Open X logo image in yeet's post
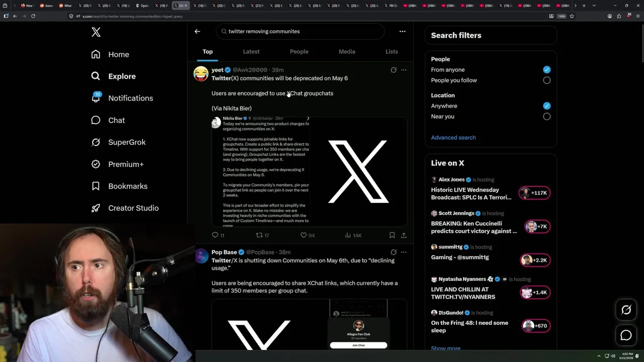 click(358, 172)
